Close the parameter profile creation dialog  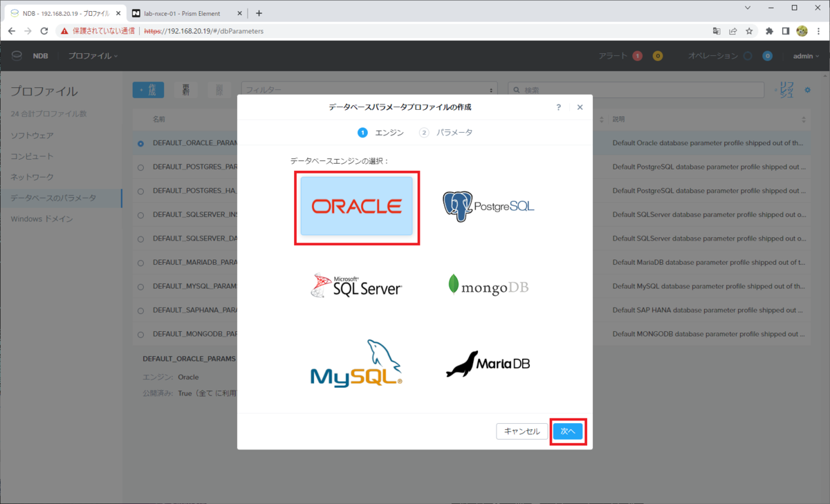(580, 107)
